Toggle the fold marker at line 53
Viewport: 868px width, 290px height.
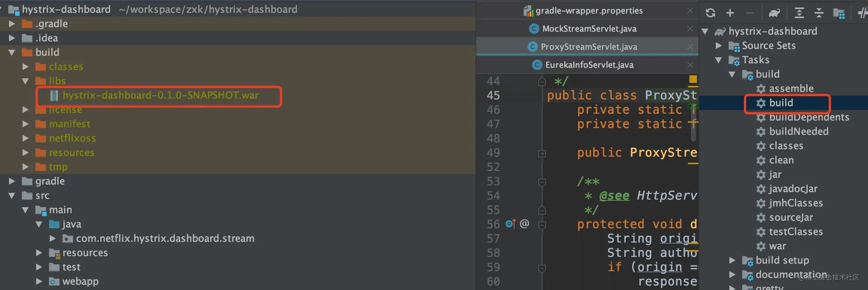[x=542, y=182]
